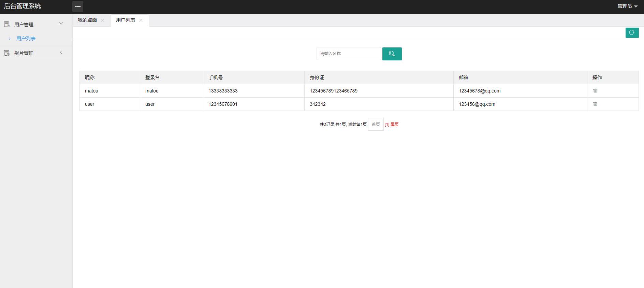This screenshot has width=644, height=288.
Task: Click page number [1] link
Action: click(x=387, y=125)
